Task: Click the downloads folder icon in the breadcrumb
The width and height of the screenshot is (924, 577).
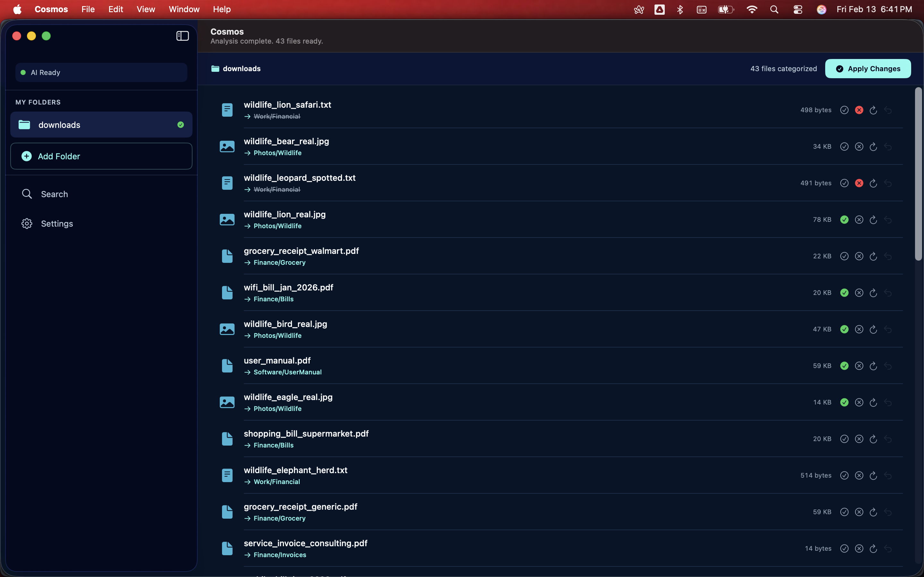Action: click(x=215, y=68)
